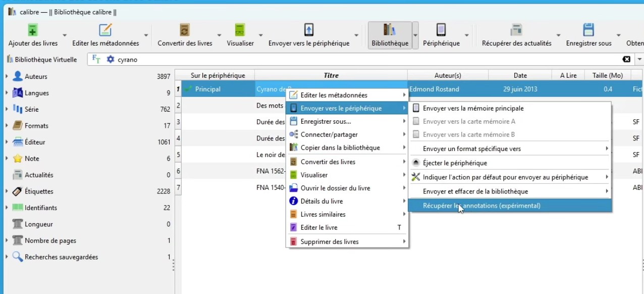644x294 pixels.
Task: Click the Enregistrer sous toolbar icon
Action: (x=588, y=30)
